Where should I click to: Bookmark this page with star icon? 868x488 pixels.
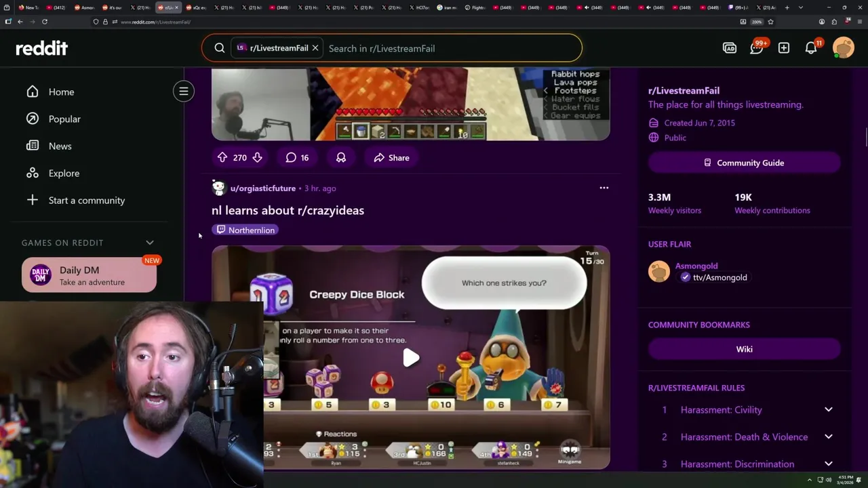click(x=770, y=22)
